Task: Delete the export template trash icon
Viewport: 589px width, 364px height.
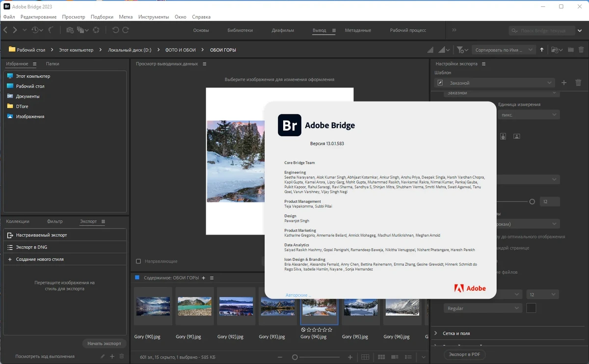Action: (x=578, y=83)
